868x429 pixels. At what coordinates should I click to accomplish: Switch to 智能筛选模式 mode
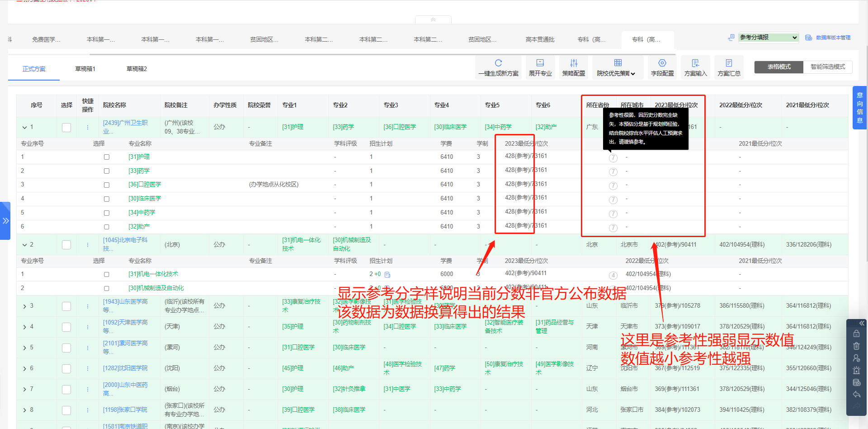pos(827,67)
